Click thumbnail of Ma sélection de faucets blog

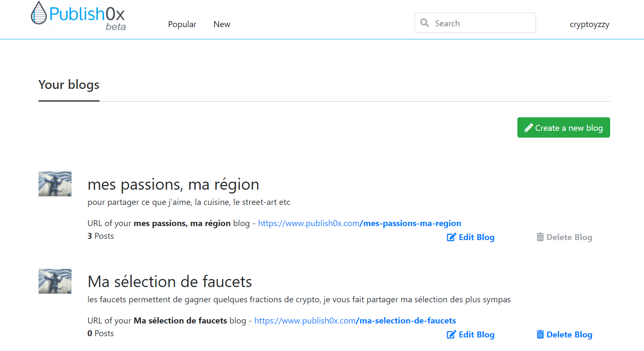click(55, 281)
